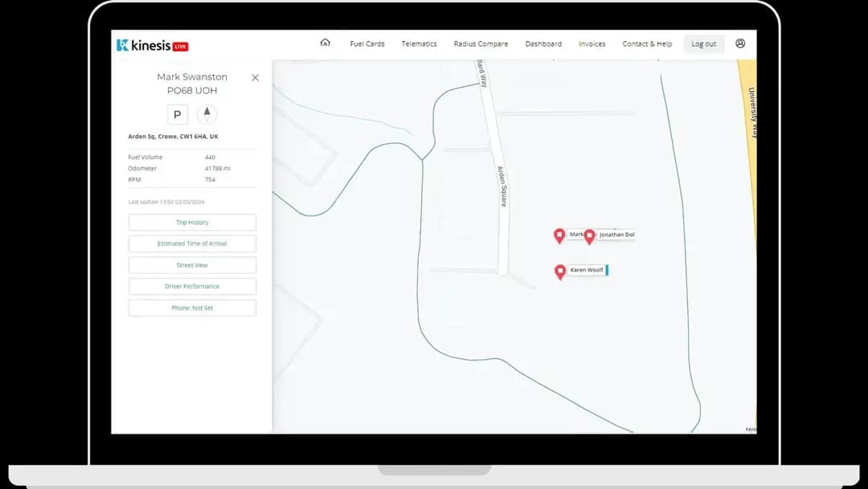
Task: Open the user profile account icon
Action: [740, 43]
